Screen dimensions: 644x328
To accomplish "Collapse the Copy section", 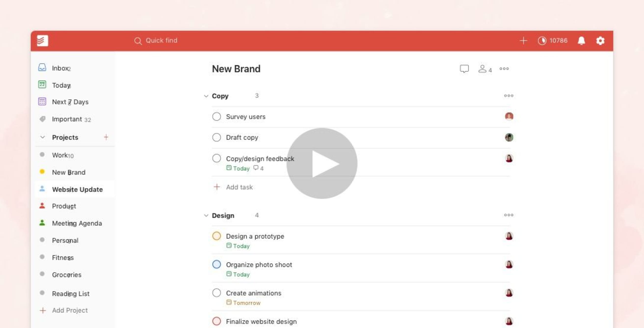I will 206,96.
